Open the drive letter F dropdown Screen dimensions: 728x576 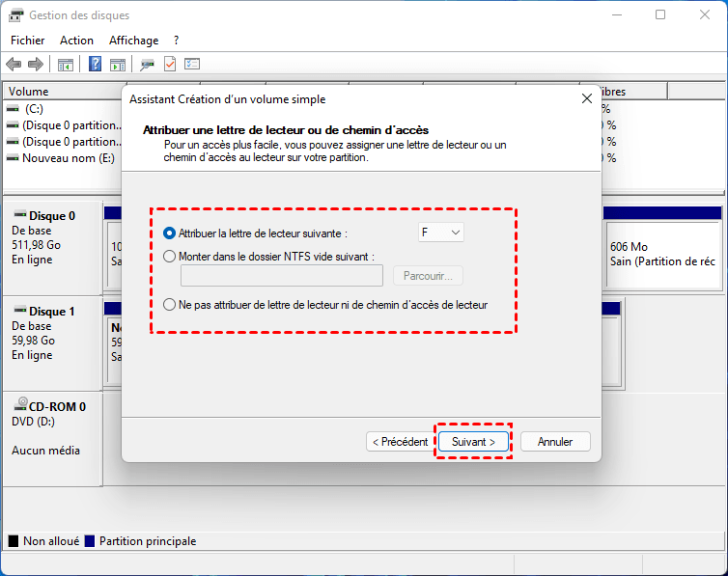point(440,233)
